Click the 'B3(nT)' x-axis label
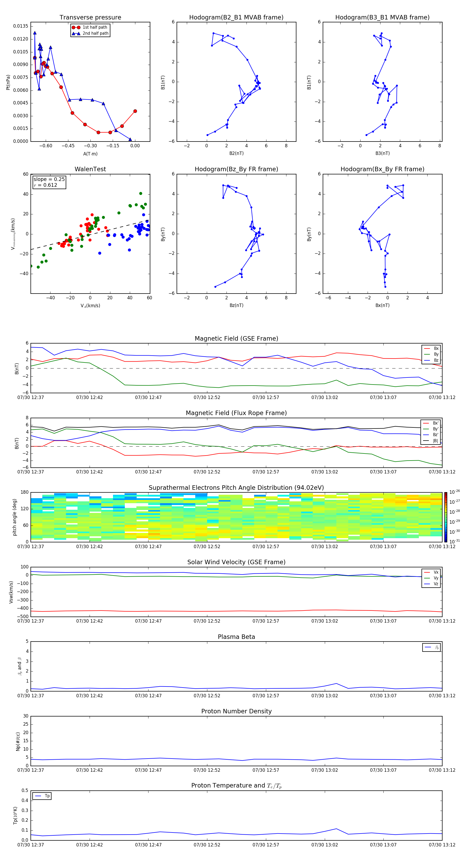The height and width of the screenshot is (868, 473). click(382, 153)
